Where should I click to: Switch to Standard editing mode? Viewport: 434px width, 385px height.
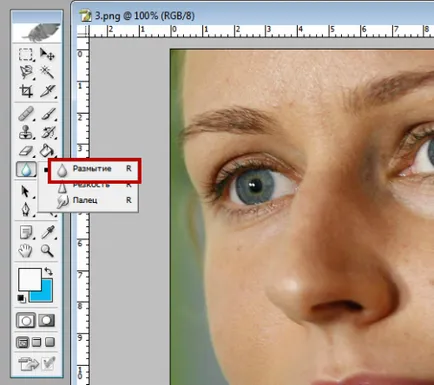[x=26, y=321]
